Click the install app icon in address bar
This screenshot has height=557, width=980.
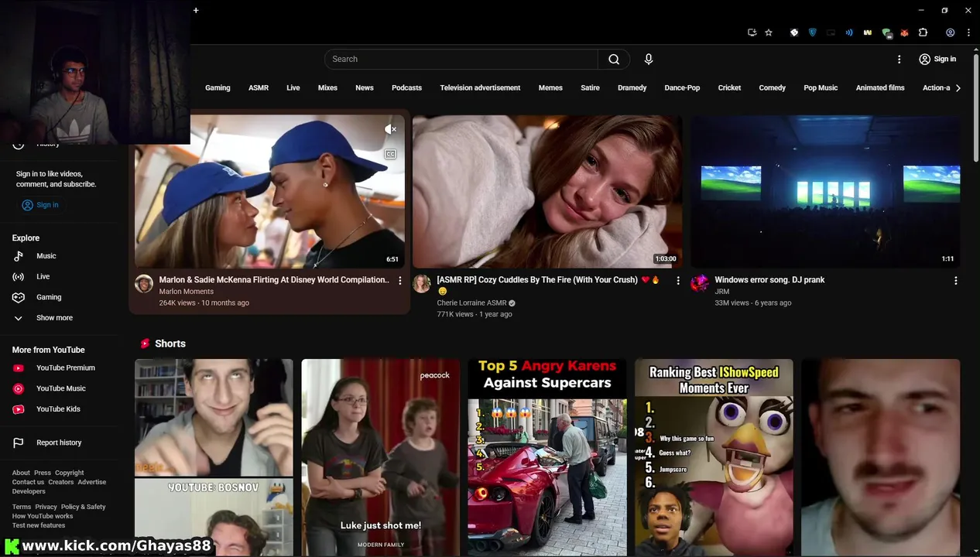point(752,32)
